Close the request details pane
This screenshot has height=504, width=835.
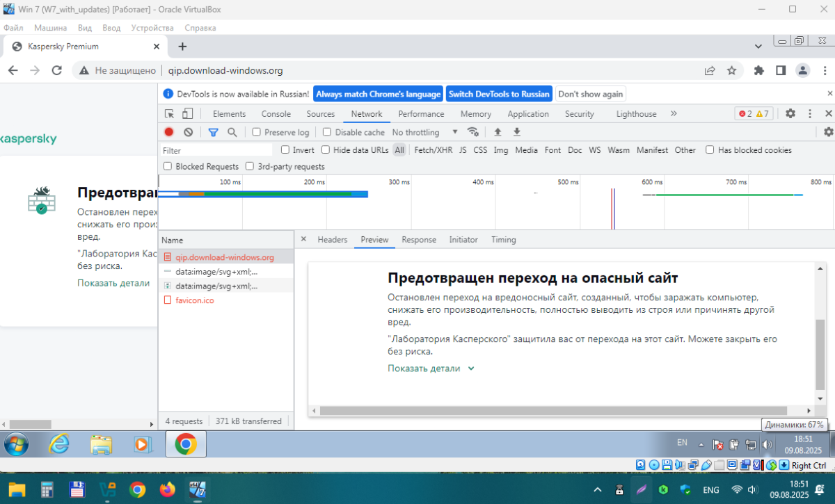coord(303,239)
